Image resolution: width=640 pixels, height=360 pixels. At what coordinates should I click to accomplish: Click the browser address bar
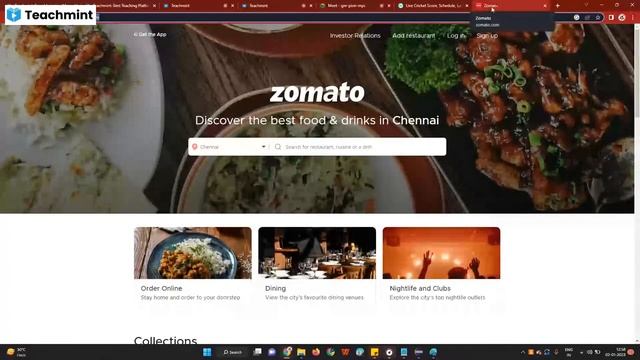[327, 18]
